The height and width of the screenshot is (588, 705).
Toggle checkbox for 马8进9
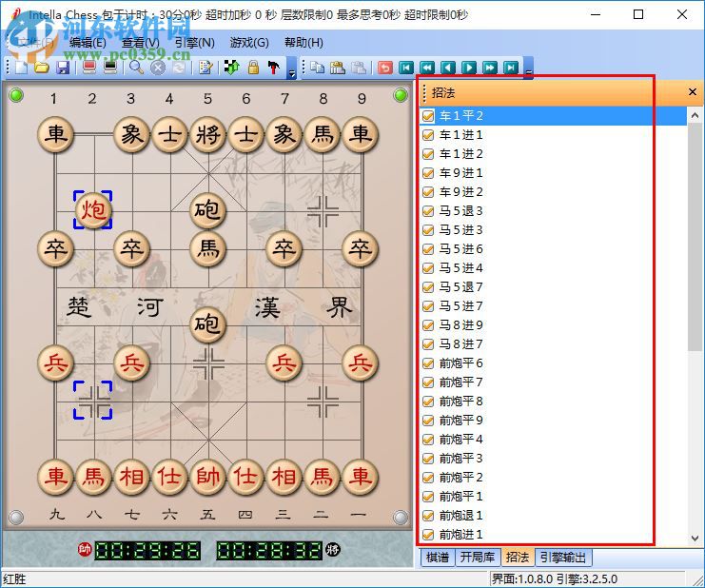pyautogui.click(x=428, y=325)
